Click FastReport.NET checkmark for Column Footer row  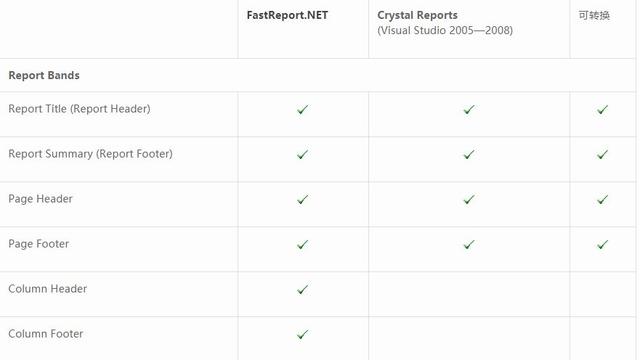pos(302,334)
